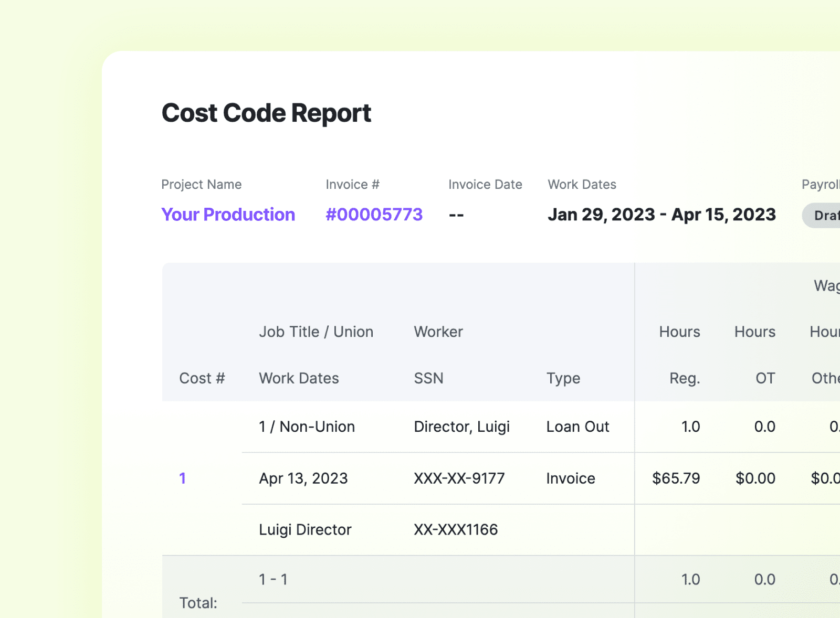Click the Cost # column header

(202, 378)
